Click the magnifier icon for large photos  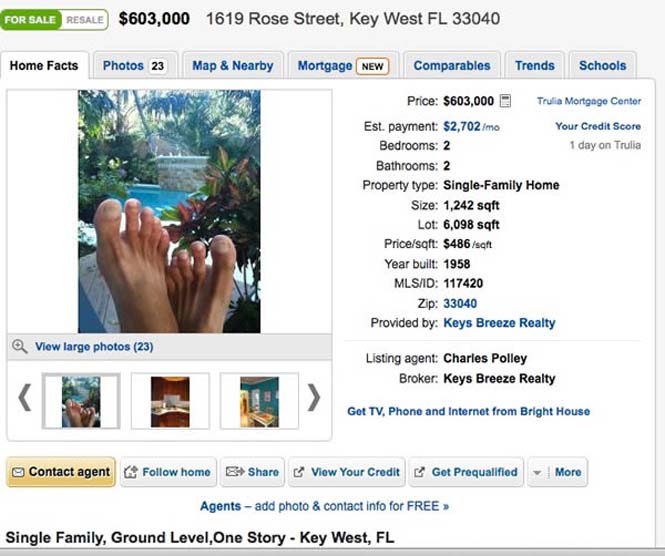(19, 347)
